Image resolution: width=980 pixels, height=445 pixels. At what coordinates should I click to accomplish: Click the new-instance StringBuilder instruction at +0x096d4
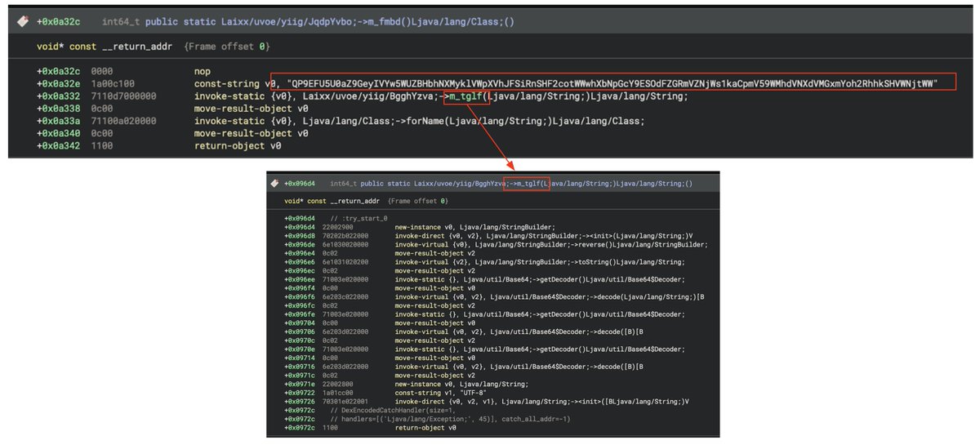[x=474, y=227]
